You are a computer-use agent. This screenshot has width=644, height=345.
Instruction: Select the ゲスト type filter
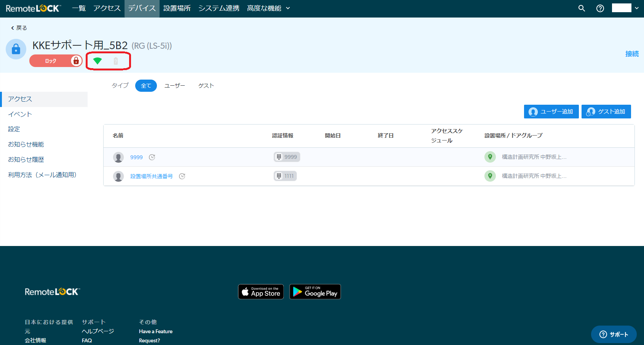[x=206, y=86]
